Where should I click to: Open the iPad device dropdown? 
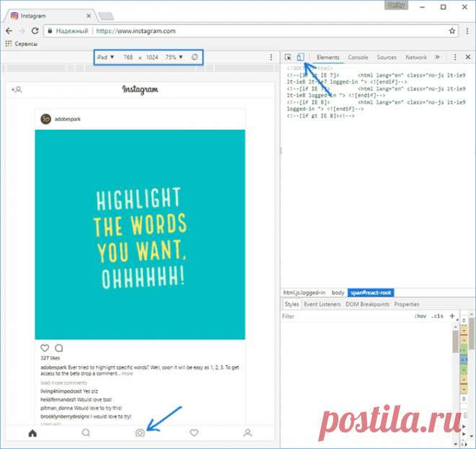click(x=107, y=56)
